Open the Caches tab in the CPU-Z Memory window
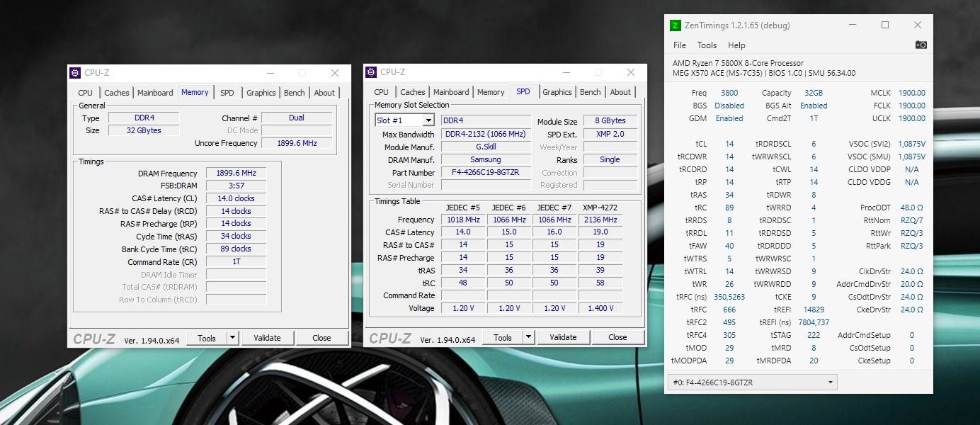980x425 pixels. (117, 93)
